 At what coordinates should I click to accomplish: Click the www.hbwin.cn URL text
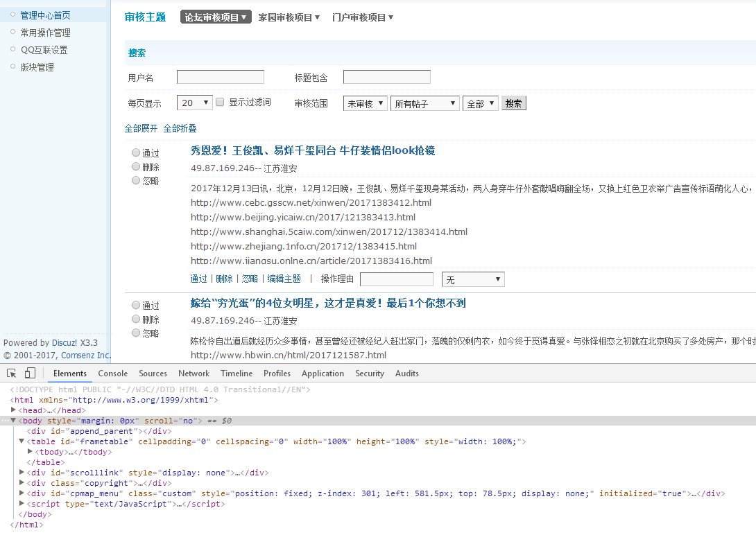point(289,355)
